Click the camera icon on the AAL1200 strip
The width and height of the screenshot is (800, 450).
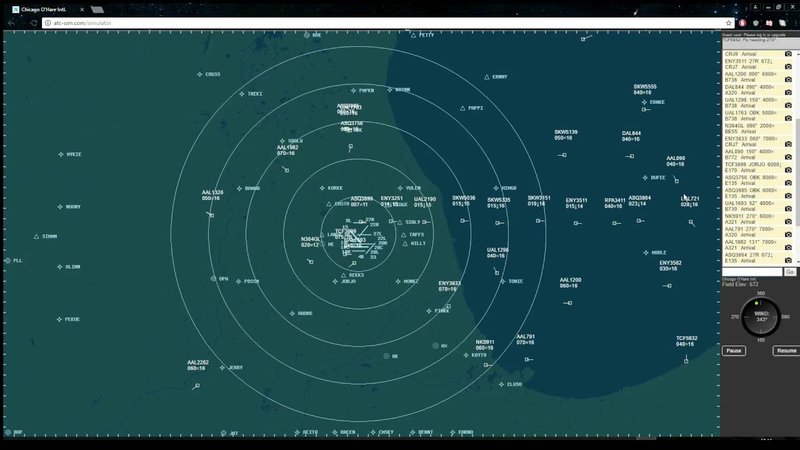[x=788, y=80]
